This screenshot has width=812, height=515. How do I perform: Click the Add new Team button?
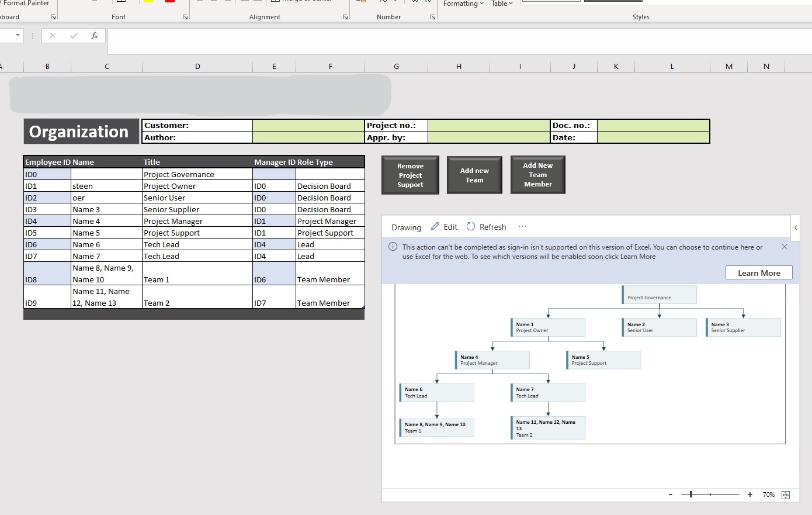pyautogui.click(x=474, y=175)
